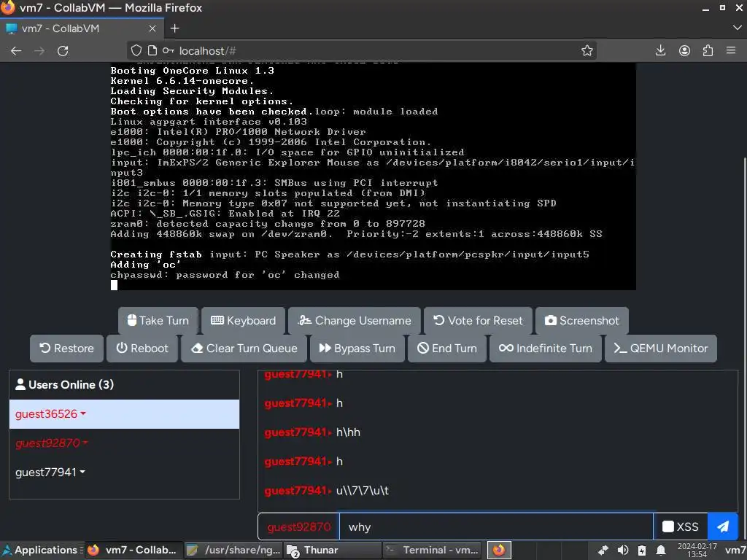The image size is (747, 560).
Task: Click the chat input containing 'why'
Action: (496, 526)
